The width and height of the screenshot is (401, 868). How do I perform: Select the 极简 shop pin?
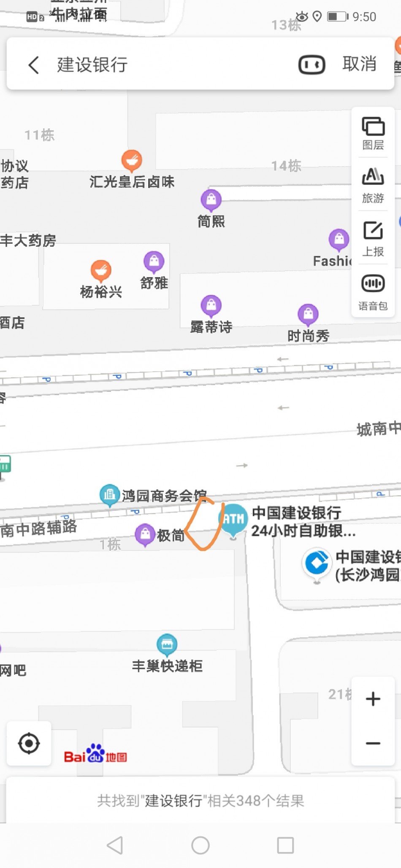pos(145,535)
